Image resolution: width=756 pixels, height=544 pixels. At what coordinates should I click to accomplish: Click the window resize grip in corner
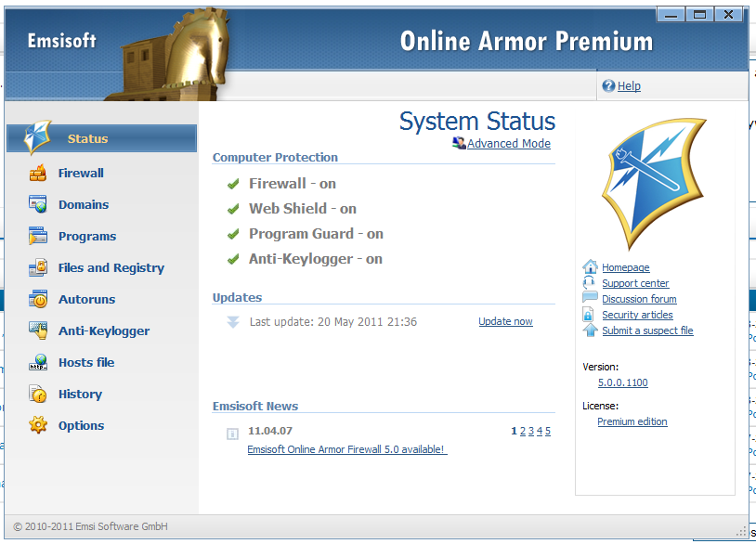click(741, 532)
